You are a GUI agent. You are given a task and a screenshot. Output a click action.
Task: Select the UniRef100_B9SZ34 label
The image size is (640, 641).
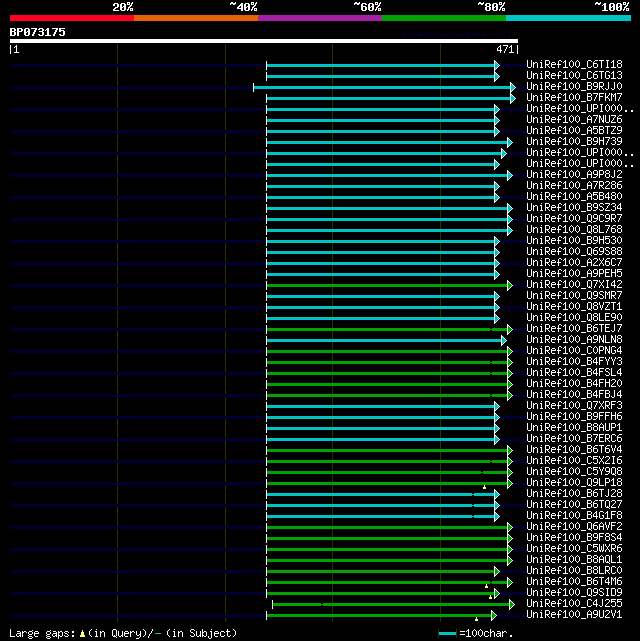[x=574, y=208]
